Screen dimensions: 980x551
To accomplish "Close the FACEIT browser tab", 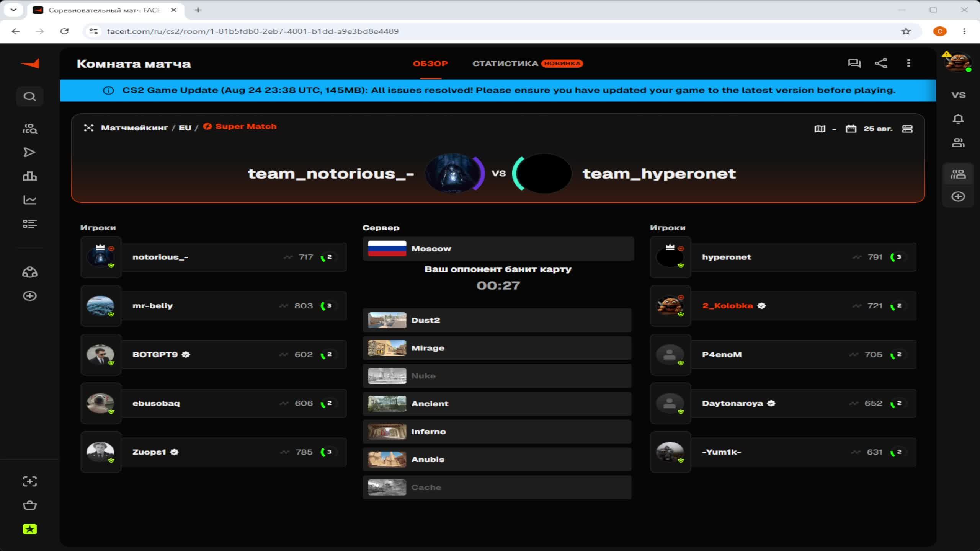I will point(173,10).
